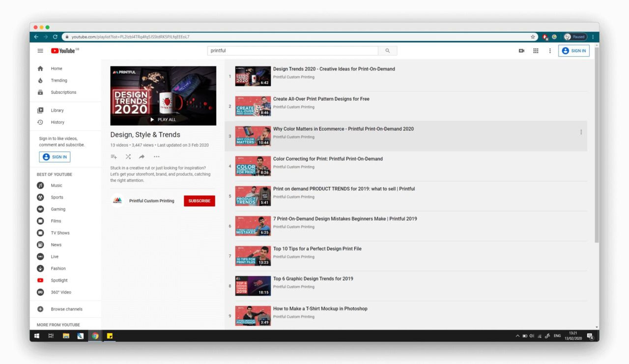The image size is (629, 364).
Task: Click the Spotlight icon in the sidebar
Action: pos(40,280)
